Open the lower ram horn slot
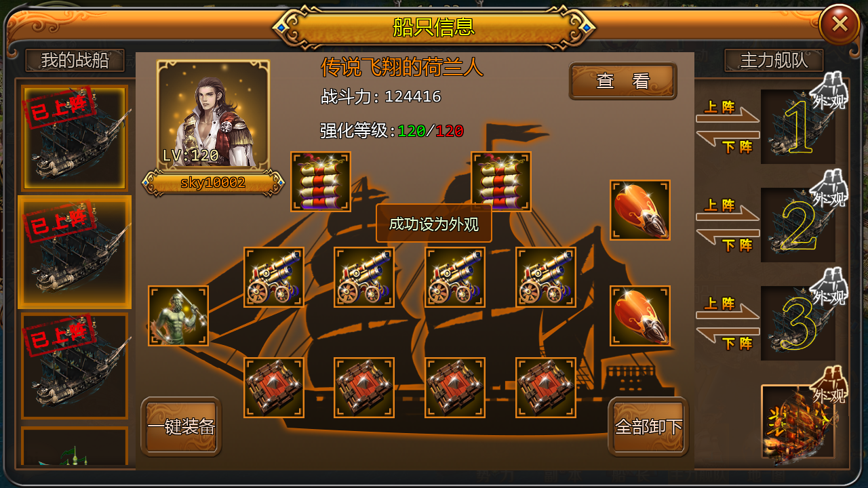Image resolution: width=868 pixels, height=488 pixels. [x=640, y=316]
